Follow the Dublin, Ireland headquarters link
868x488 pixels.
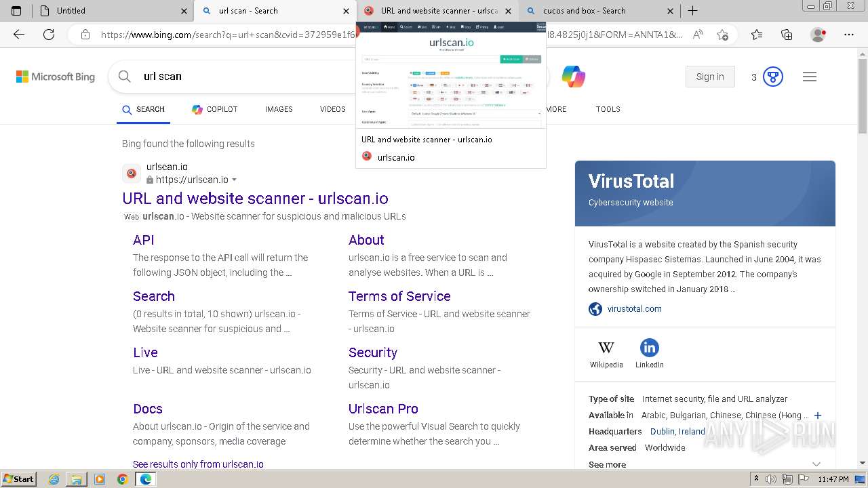click(x=677, y=432)
